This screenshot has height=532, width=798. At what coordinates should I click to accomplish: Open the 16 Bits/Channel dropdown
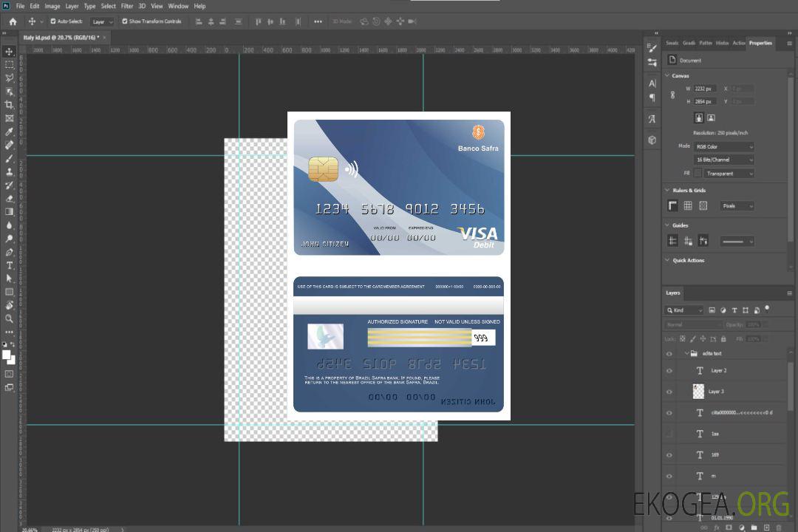coord(723,160)
